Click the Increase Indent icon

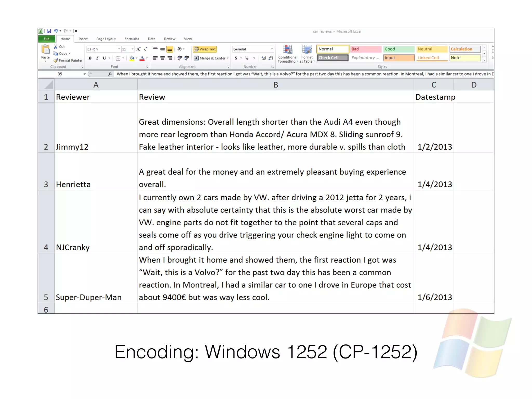pos(187,58)
